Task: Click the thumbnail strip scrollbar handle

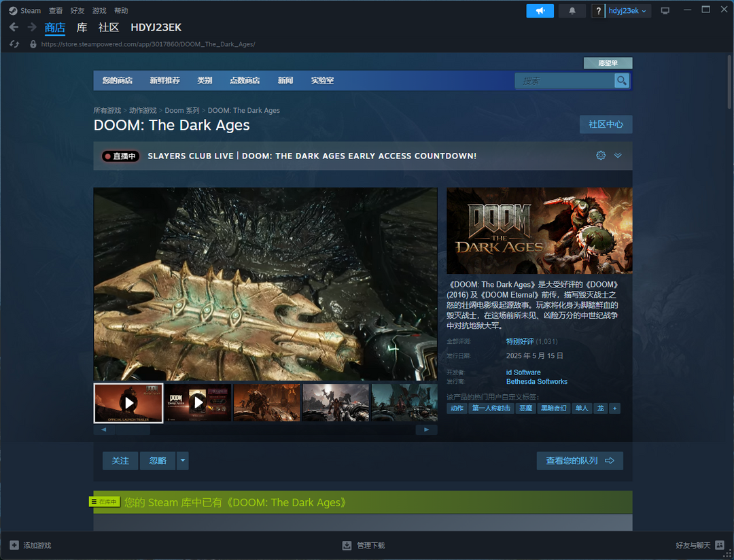Action: coord(133,430)
